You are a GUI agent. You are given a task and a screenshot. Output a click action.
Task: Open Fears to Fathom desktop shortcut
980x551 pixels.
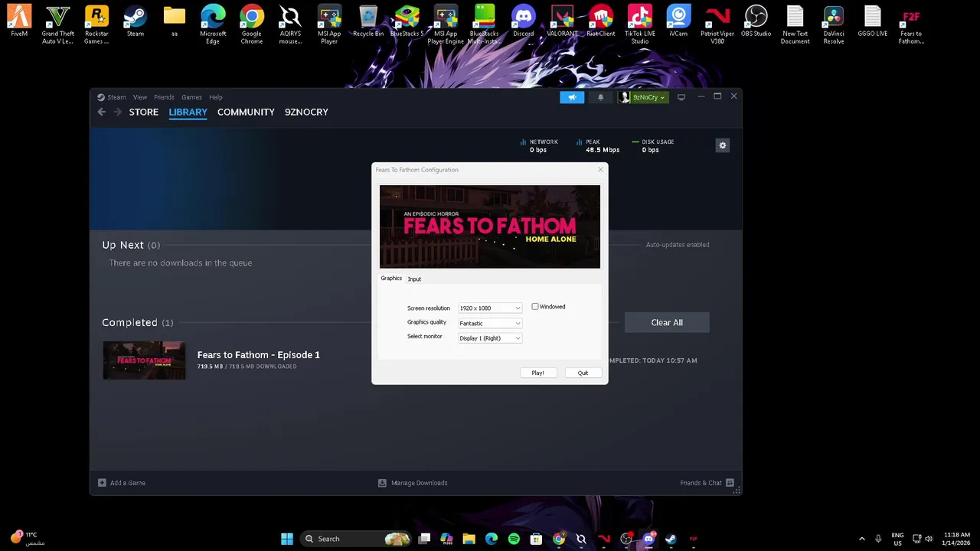(x=911, y=25)
